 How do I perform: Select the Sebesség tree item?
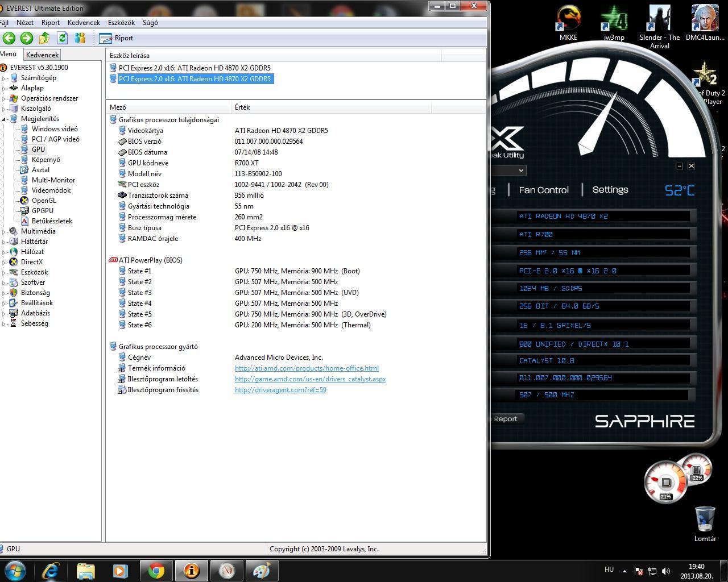(x=35, y=323)
